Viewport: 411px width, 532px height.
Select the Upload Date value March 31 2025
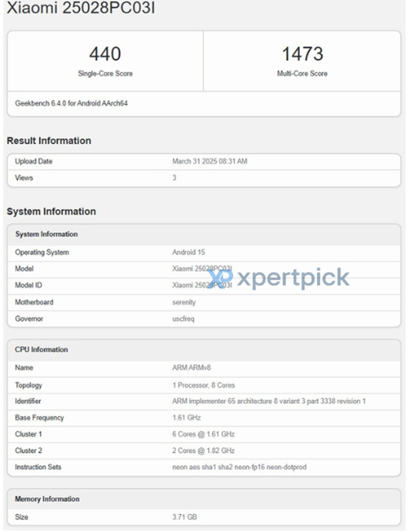(210, 162)
